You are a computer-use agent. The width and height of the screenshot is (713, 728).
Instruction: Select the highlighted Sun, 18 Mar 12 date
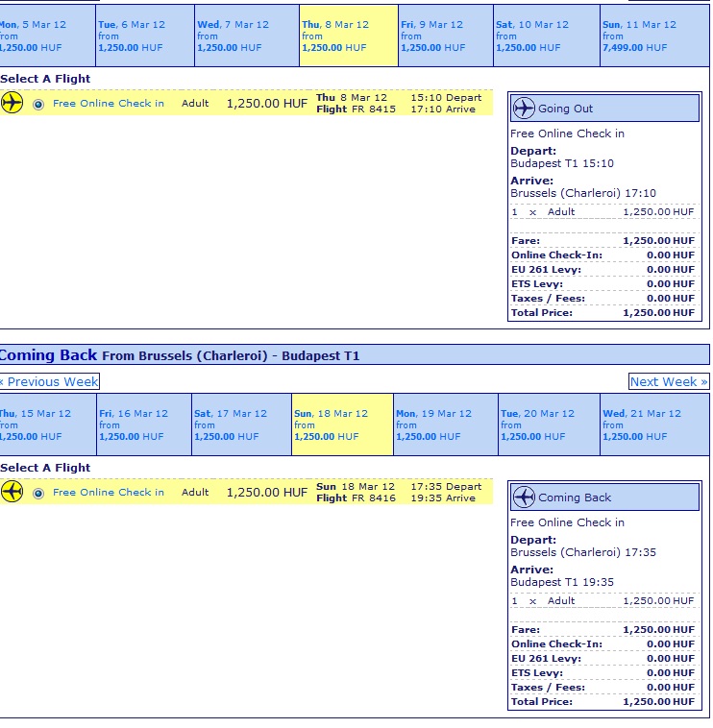(343, 425)
